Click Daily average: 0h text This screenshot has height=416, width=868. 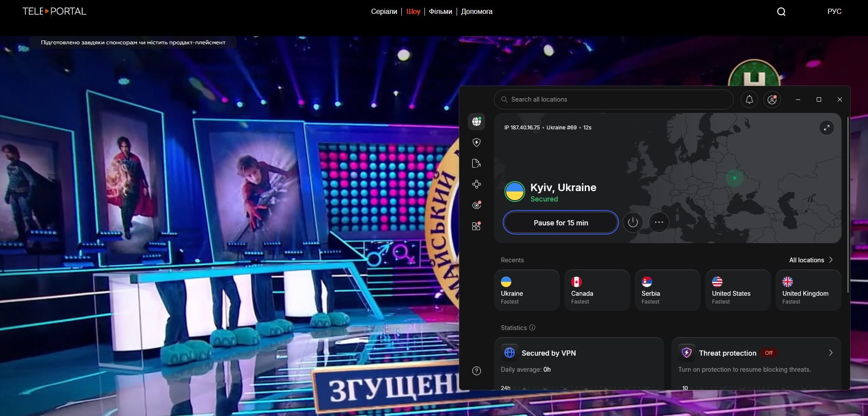click(526, 370)
